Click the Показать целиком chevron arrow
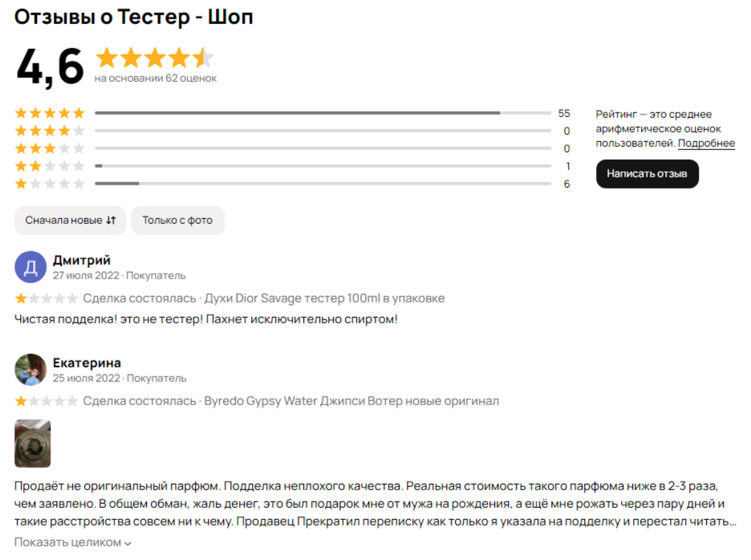Image resolution: width=751 pixels, height=560 pixels. click(128, 543)
